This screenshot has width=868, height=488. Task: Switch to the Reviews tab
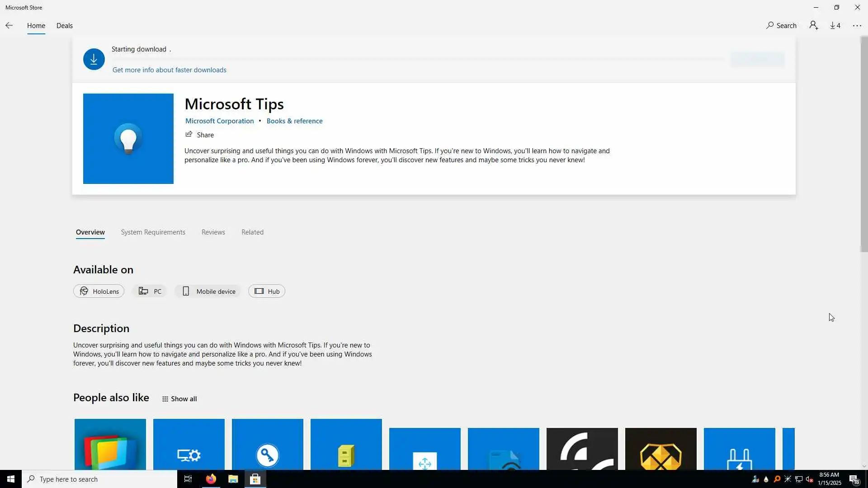(x=213, y=232)
